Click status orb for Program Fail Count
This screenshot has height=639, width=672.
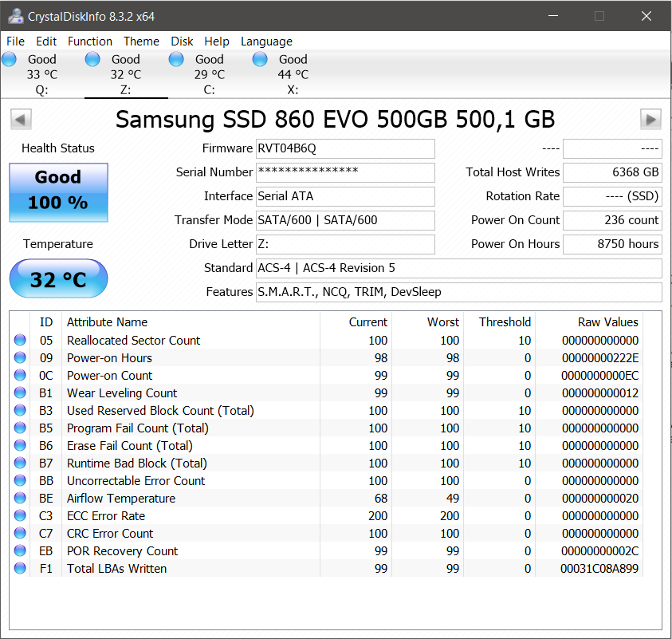(x=20, y=428)
